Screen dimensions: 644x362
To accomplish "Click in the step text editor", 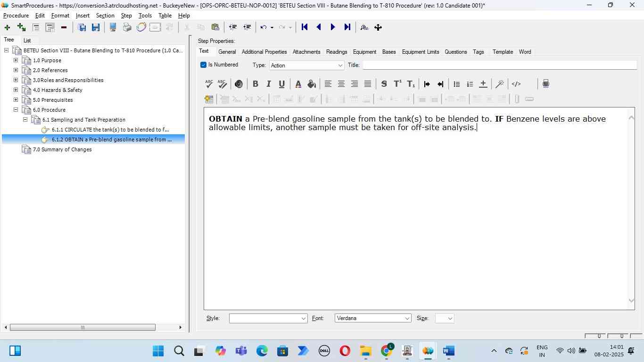I will (x=419, y=208).
